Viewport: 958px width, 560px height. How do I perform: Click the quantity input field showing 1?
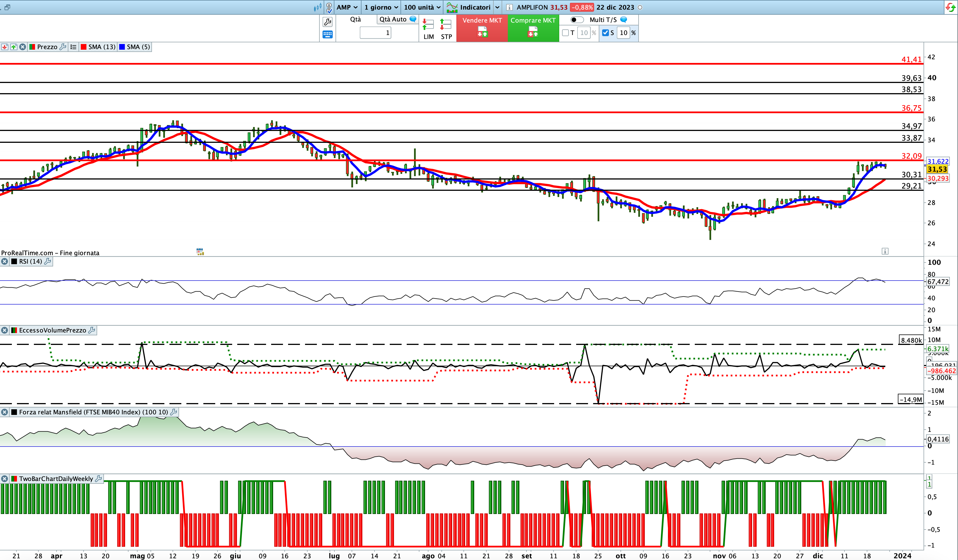point(375,33)
